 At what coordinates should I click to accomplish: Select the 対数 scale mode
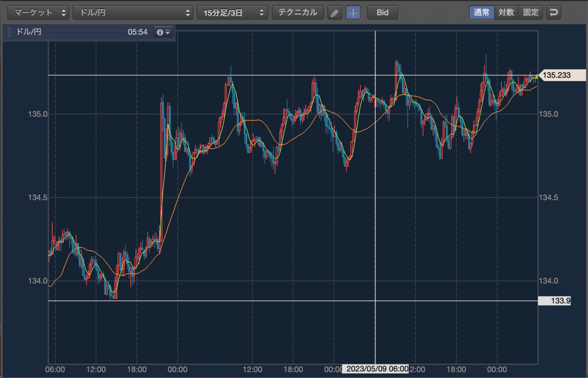click(x=506, y=13)
